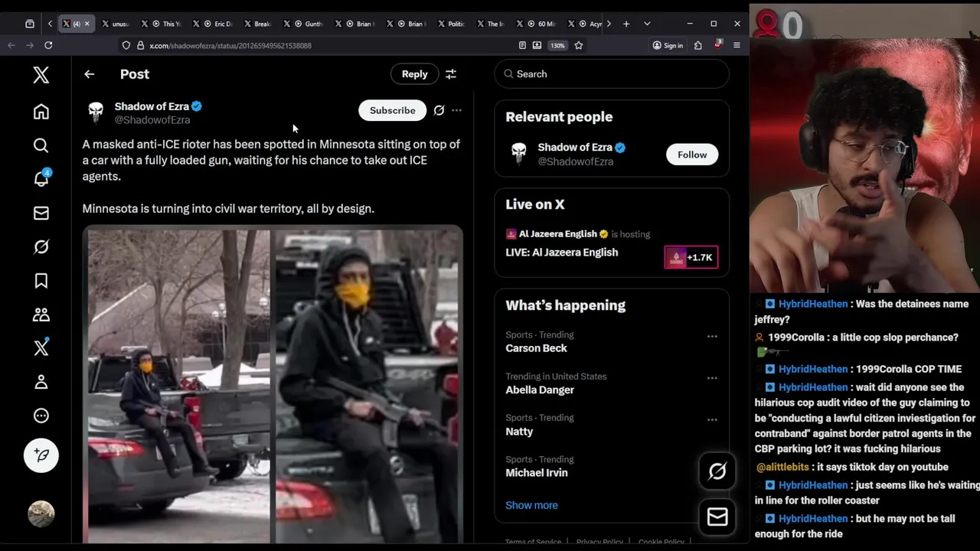Go back using the Post arrow

(90, 74)
